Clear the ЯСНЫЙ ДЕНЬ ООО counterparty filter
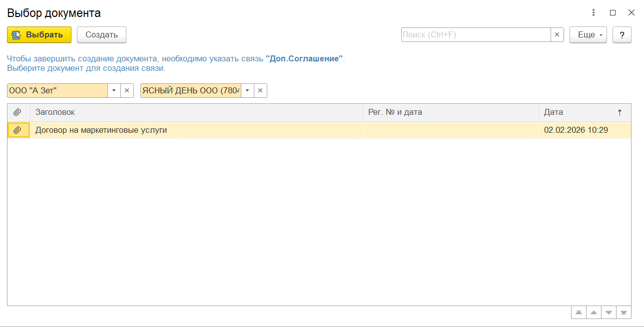644x327 pixels. tap(260, 90)
